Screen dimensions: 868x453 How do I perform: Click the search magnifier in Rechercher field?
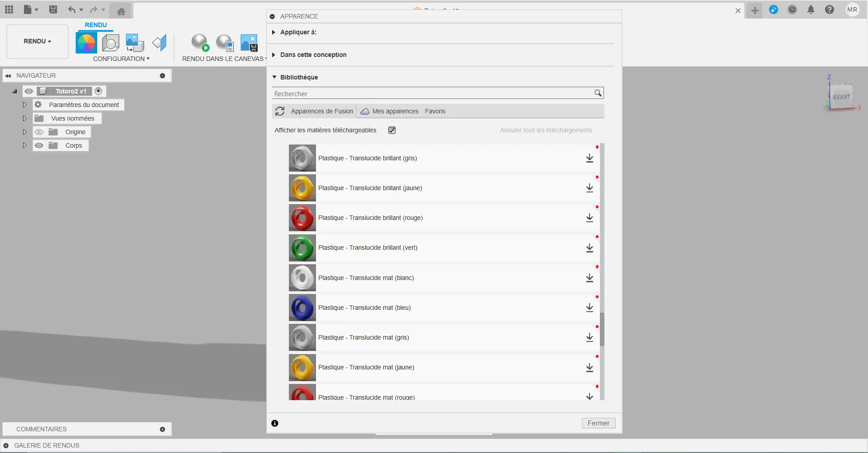(598, 93)
